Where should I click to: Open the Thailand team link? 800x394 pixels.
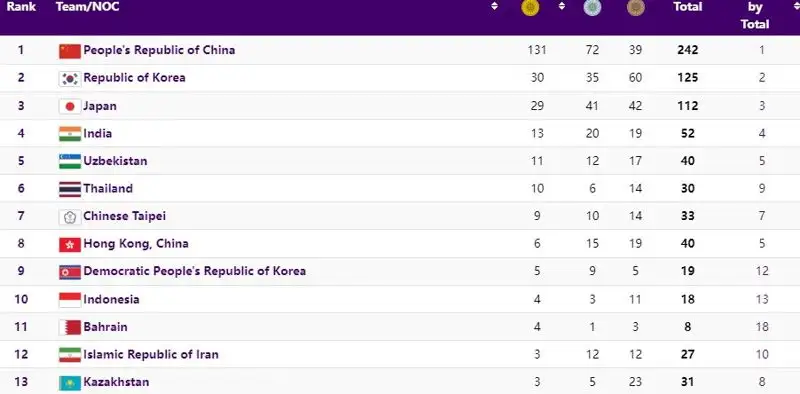click(108, 188)
